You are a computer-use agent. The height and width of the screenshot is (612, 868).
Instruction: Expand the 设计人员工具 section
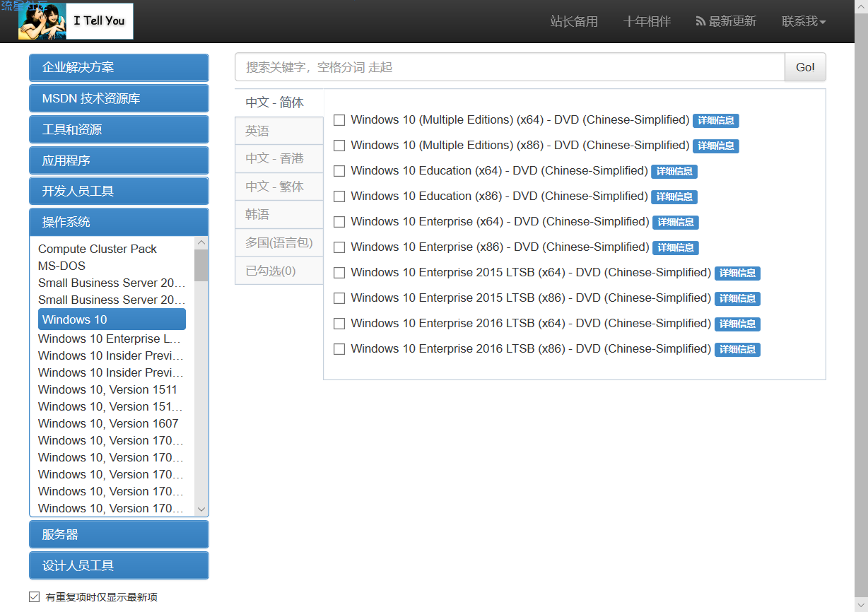119,565
